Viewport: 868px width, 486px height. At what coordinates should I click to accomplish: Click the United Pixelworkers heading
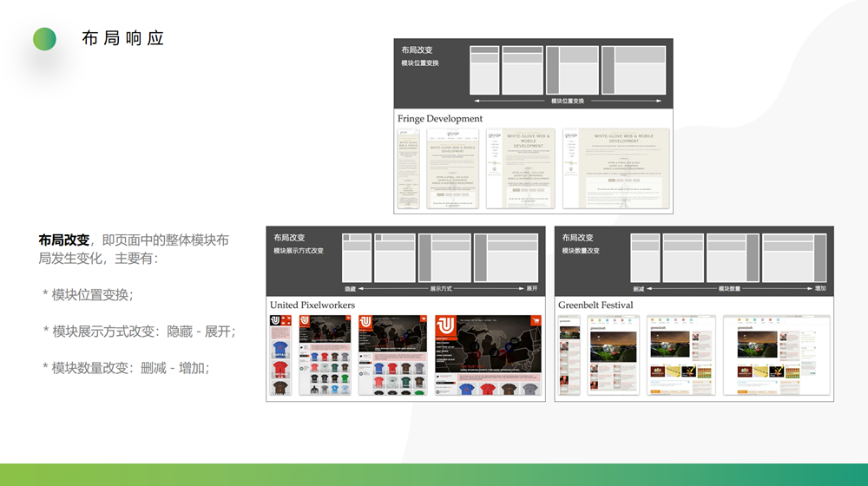pyautogui.click(x=312, y=305)
